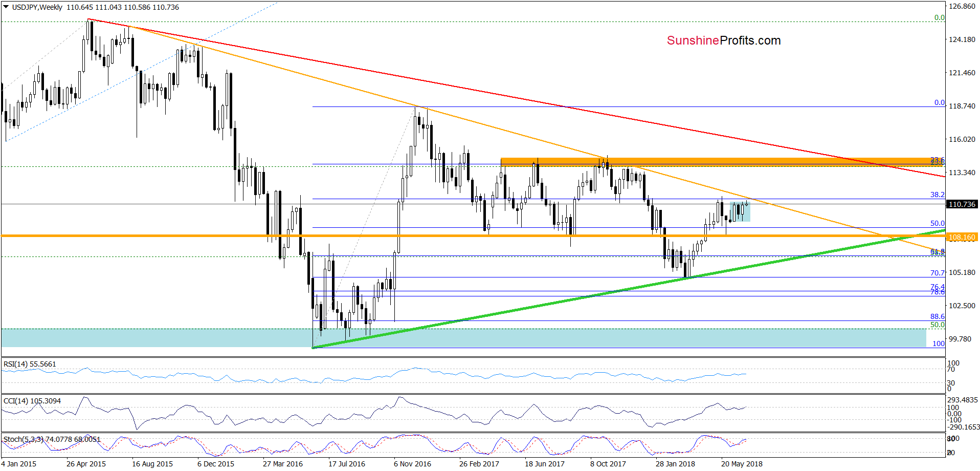The width and height of the screenshot is (980, 471).
Task: Select the date label 4 Jan 2015
Action: coord(19,464)
